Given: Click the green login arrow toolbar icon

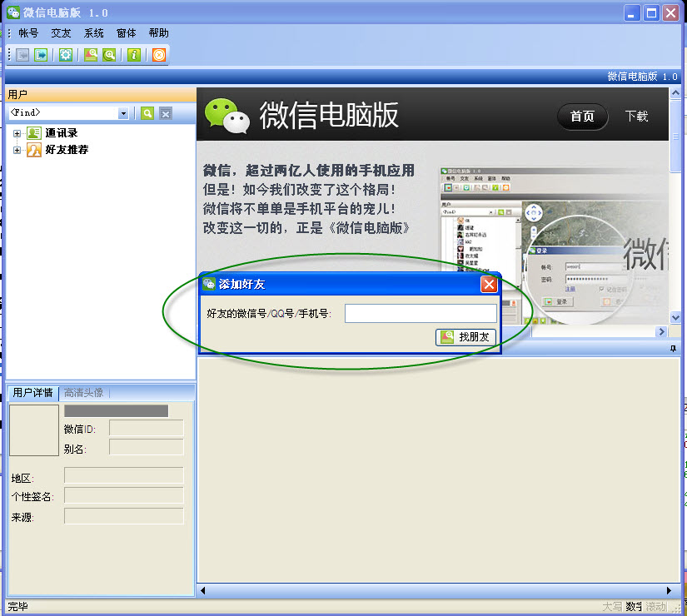Looking at the screenshot, I should (x=41, y=55).
